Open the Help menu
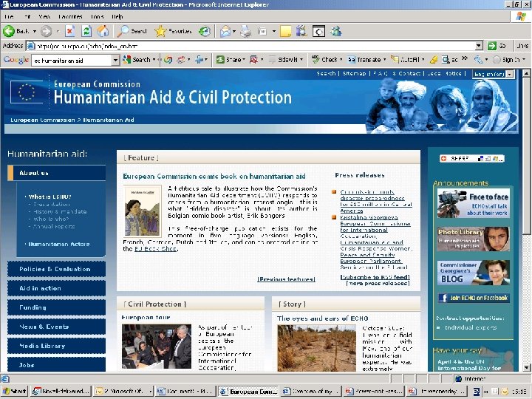The image size is (532, 399). tap(117, 16)
